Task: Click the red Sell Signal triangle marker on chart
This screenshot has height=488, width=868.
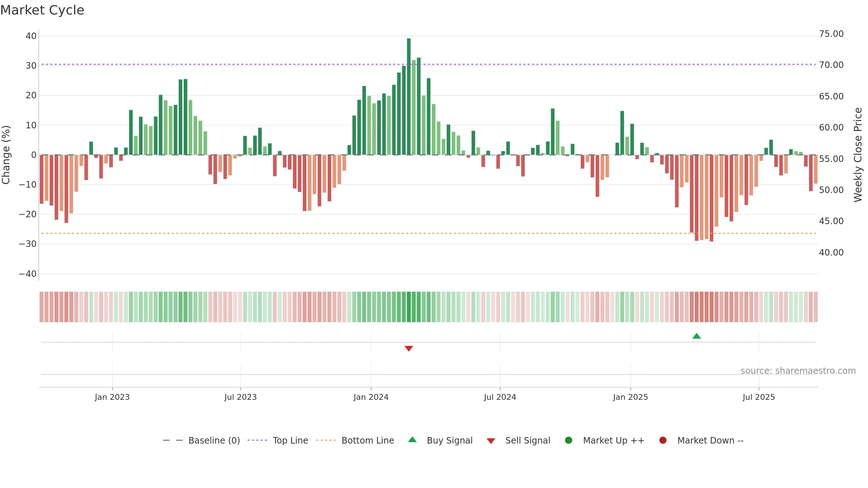Action: pyautogui.click(x=409, y=348)
